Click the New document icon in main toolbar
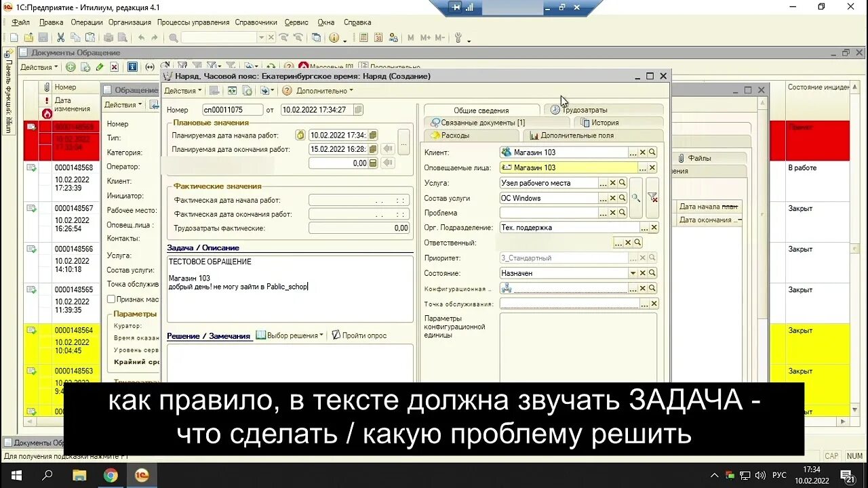868x488 pixels. click(x=14, y=38)
